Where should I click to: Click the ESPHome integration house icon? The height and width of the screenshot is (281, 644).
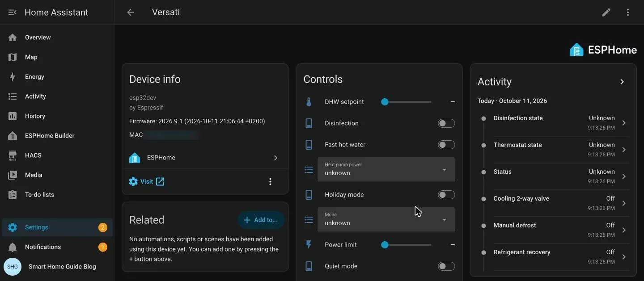[135, 158]
